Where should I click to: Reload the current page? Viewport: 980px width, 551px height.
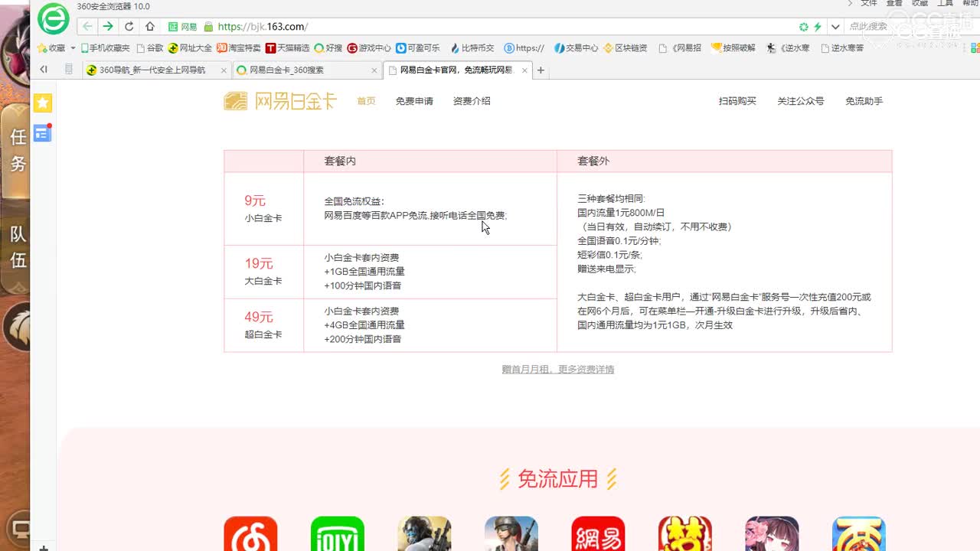pos(129,26)
